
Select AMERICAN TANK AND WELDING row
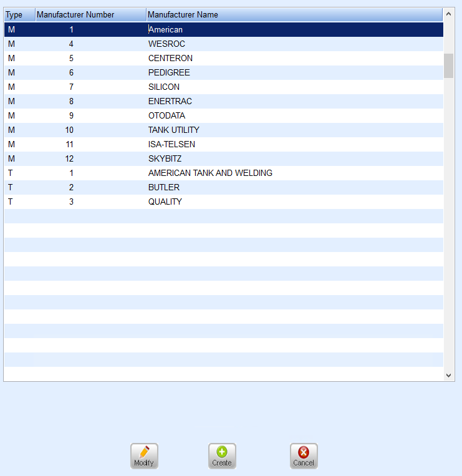(x=224, y=173)
